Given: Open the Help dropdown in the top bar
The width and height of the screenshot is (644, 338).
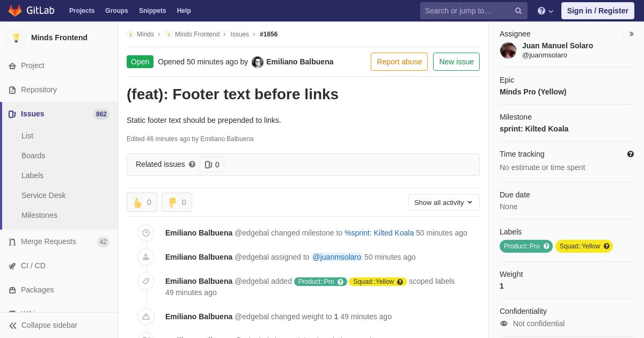Looking at the screenshot, I should click(545, 11).
